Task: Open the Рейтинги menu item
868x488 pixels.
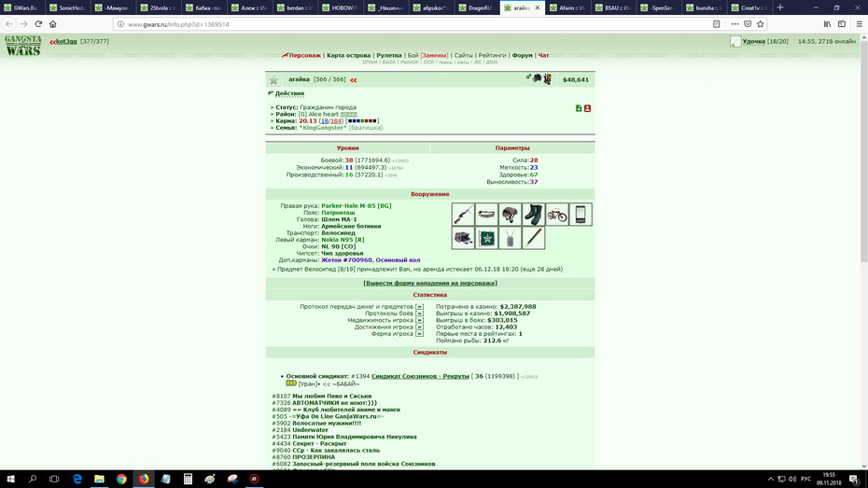Action: tap(492, 55)
